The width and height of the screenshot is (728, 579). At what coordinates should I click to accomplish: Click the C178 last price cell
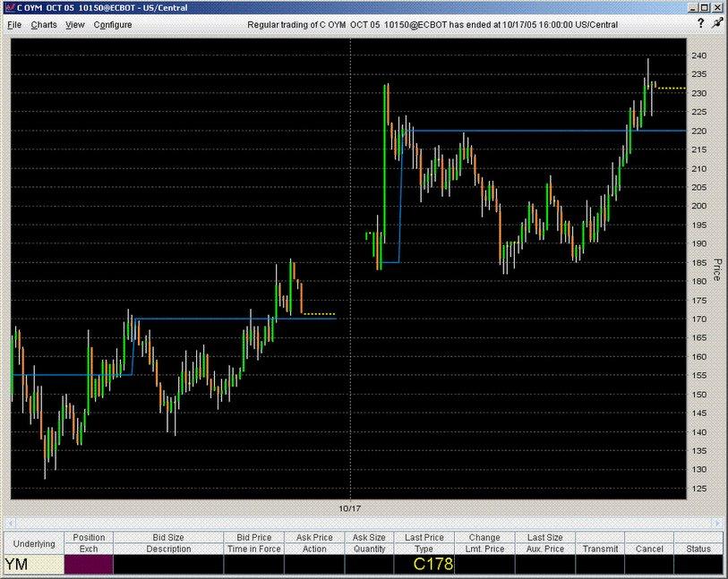point(424,565)
